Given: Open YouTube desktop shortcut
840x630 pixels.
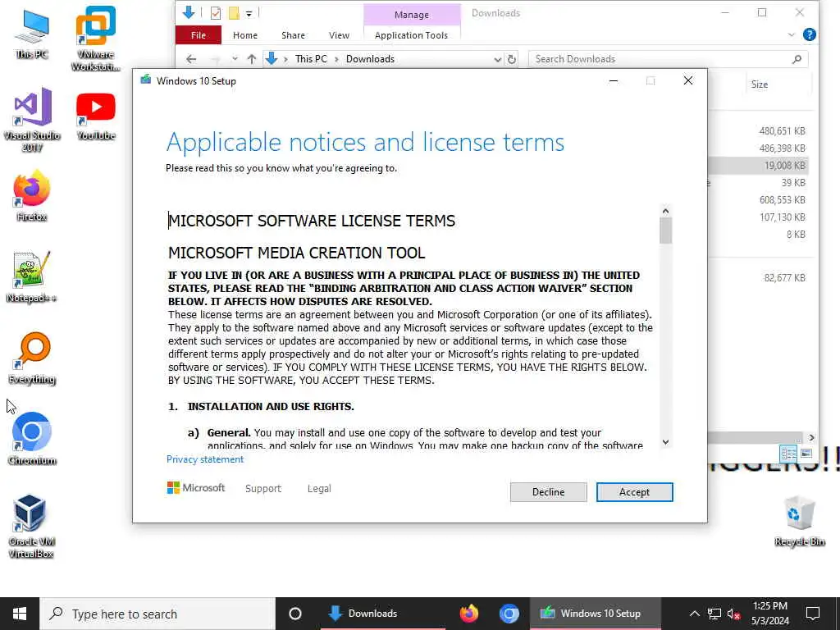Looking at the screenshot, I should click(x=95, y=116).
